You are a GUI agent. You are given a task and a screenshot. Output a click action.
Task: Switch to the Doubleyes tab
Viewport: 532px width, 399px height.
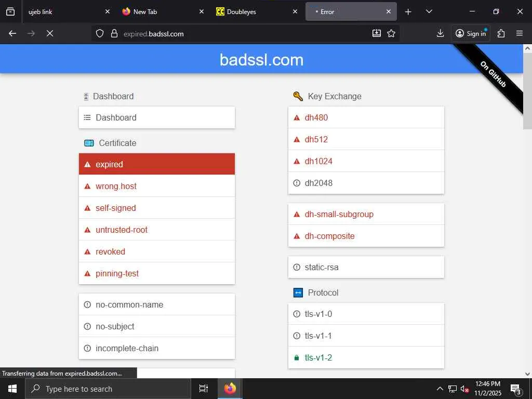click(256, 11)
